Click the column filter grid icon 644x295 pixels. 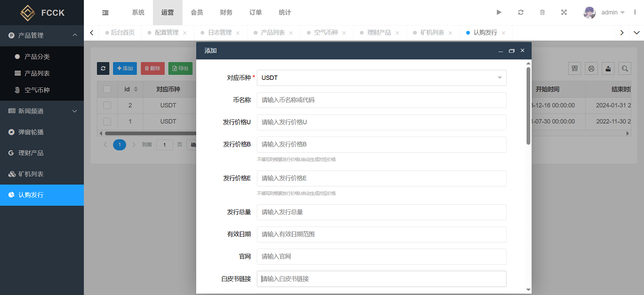pos(575,68)
